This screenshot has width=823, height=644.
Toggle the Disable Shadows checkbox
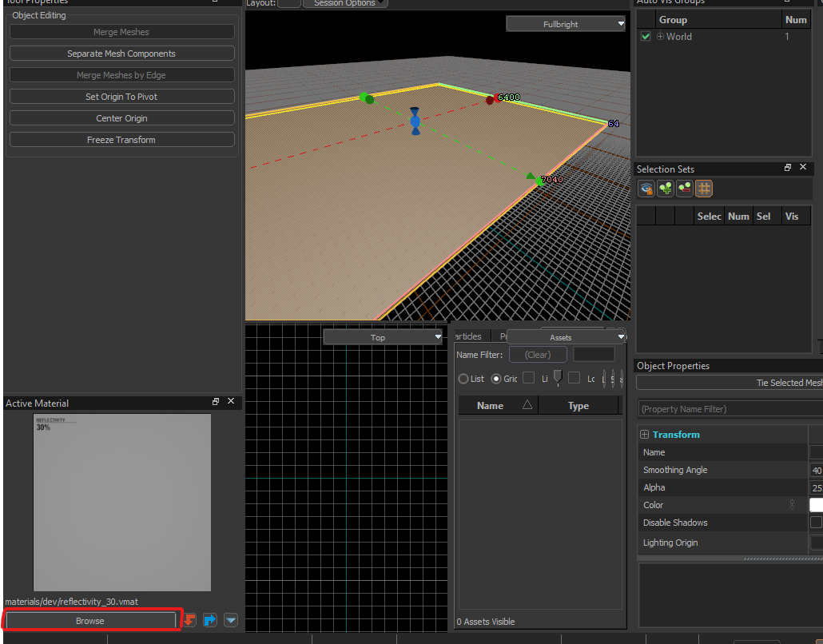[816, 523]
